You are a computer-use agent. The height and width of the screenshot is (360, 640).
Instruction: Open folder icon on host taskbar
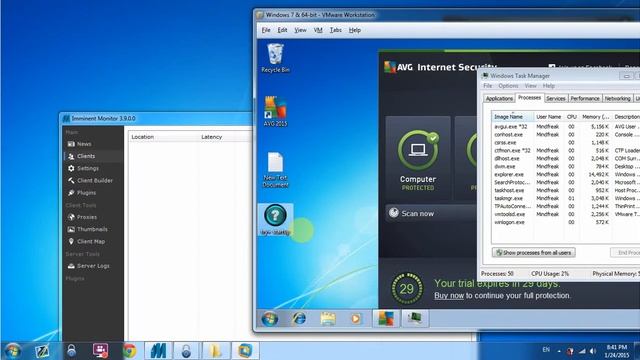216,351
